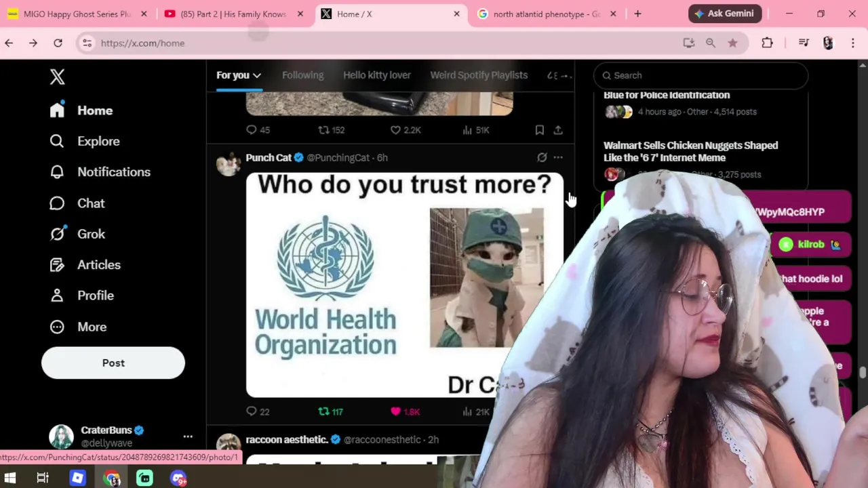Open the More menu in the sidebar
The image size is (868, 488).
[78, 327]
